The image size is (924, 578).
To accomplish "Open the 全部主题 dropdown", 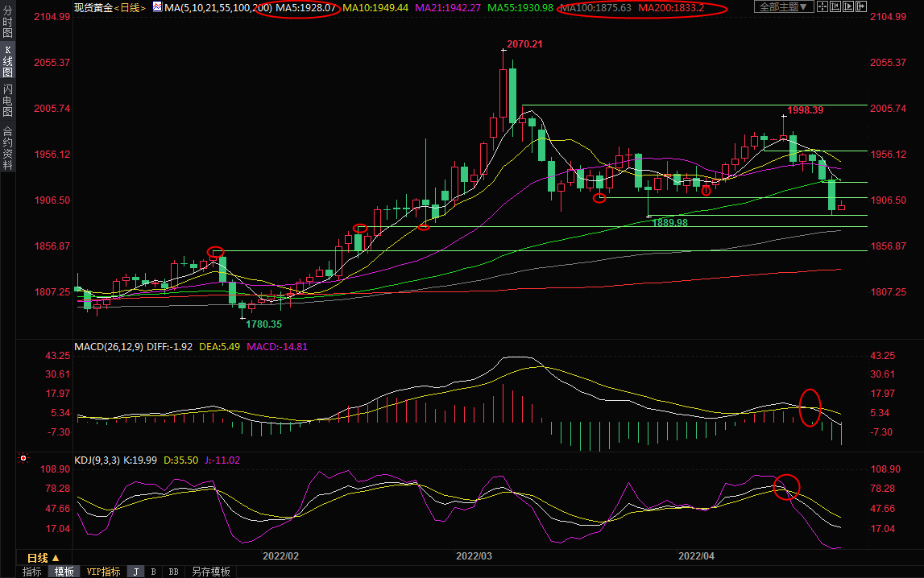I will (782, 7).
